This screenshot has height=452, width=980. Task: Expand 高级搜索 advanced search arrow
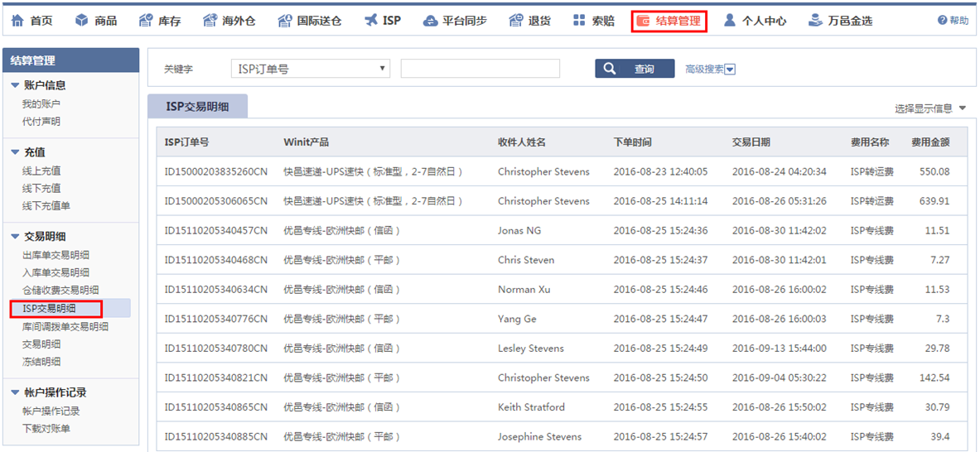click(729, 70)
